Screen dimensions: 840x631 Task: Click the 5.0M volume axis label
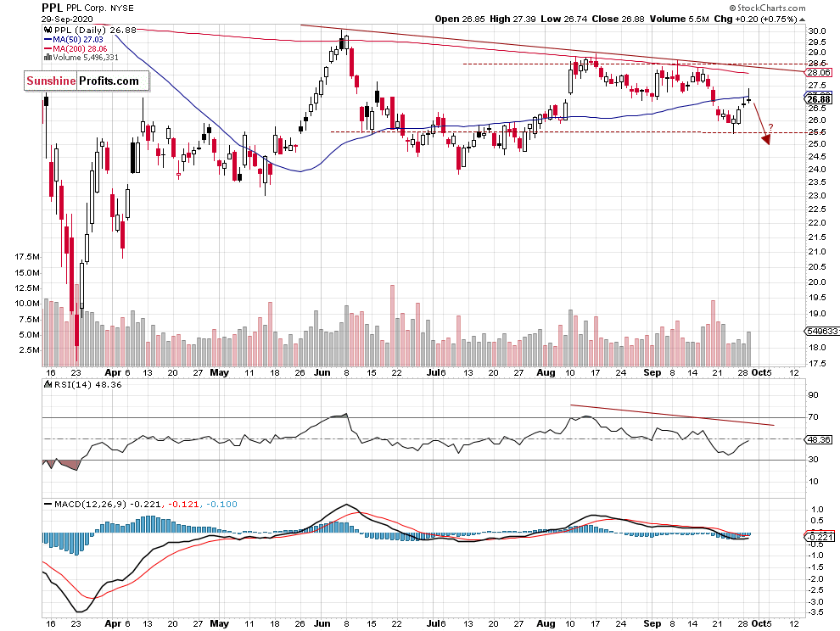point(30,335)
